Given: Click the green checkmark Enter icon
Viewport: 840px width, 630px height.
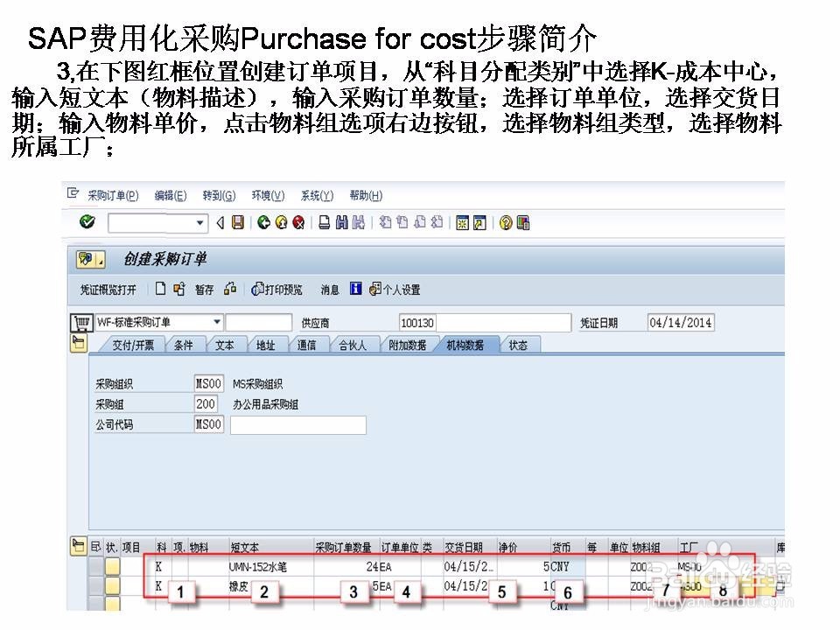Looking at the screenshot, I should tap(87, 221).
